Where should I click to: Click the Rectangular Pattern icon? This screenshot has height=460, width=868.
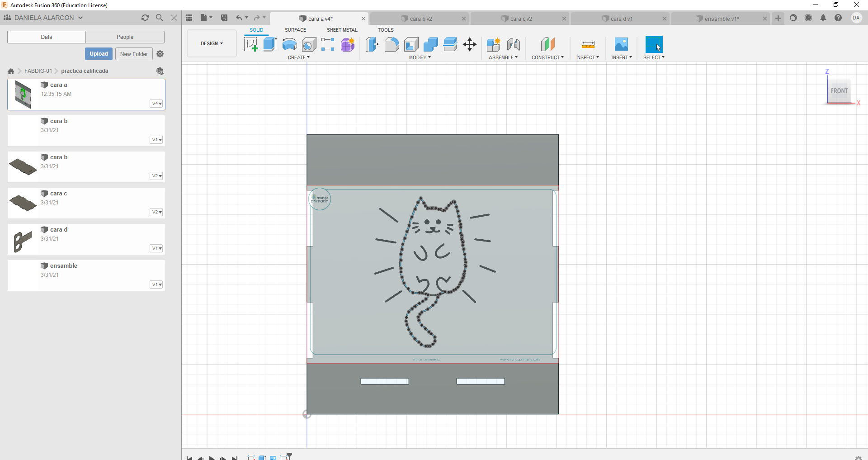[328, 44]
